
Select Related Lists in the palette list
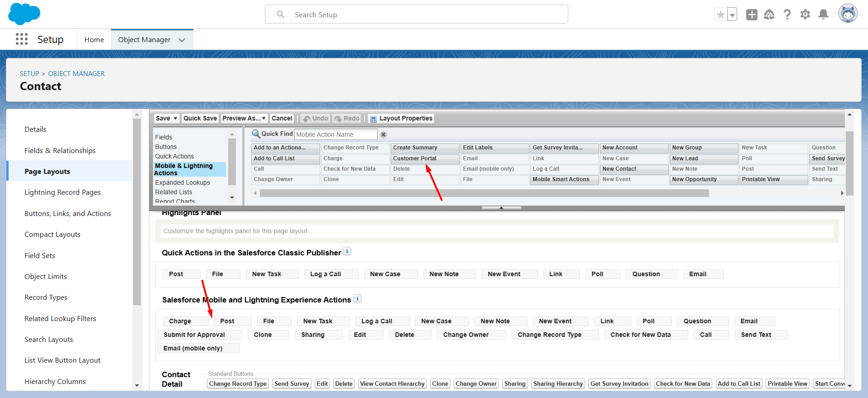point(173,192)
